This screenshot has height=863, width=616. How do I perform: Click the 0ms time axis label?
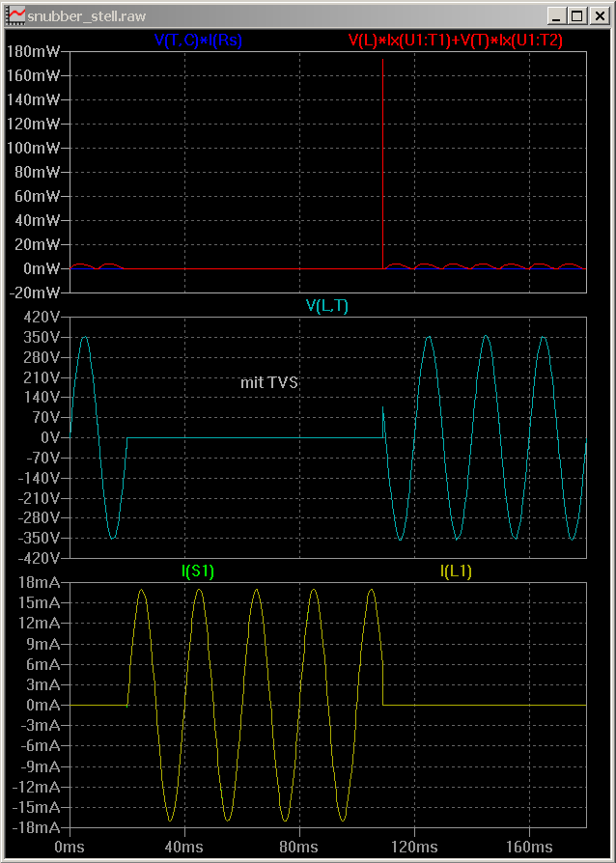(70, 846)
